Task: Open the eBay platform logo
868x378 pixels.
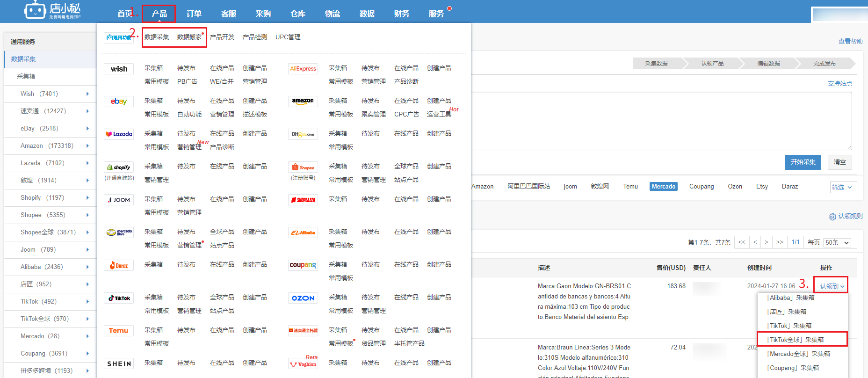Action: pos(119,102)
